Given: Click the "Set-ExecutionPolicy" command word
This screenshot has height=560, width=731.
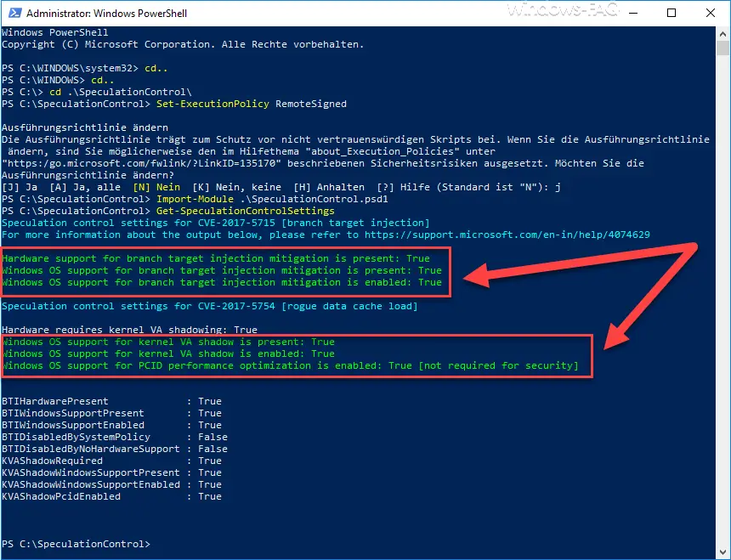Looking at the screenshot, I should pos(212,104).
